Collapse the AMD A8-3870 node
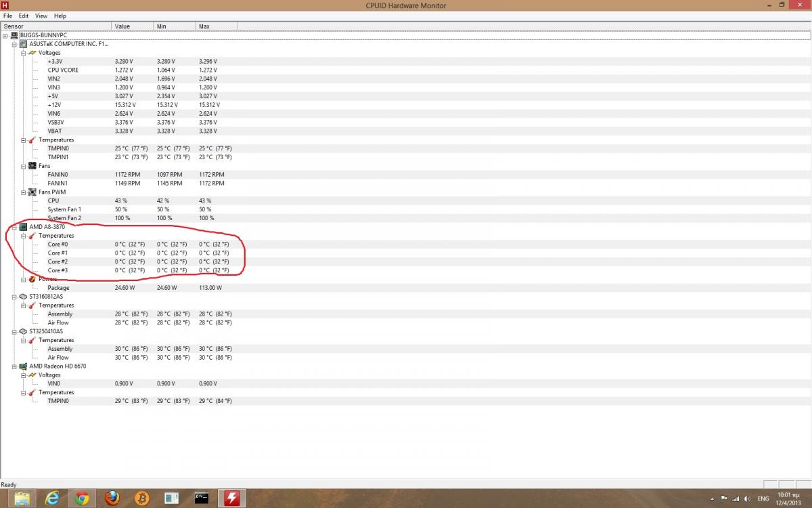The width and height of the screenshot is (812, 508). [15, 227]
